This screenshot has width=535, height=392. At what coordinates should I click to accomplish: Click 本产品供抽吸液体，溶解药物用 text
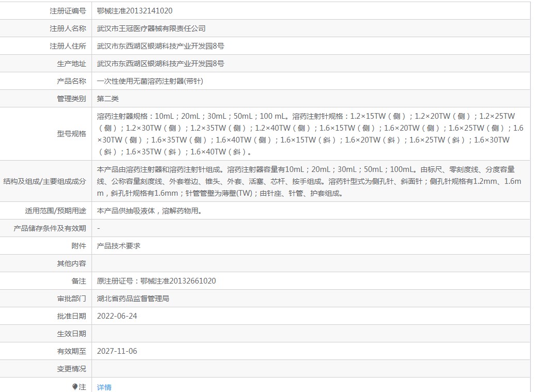149,211
